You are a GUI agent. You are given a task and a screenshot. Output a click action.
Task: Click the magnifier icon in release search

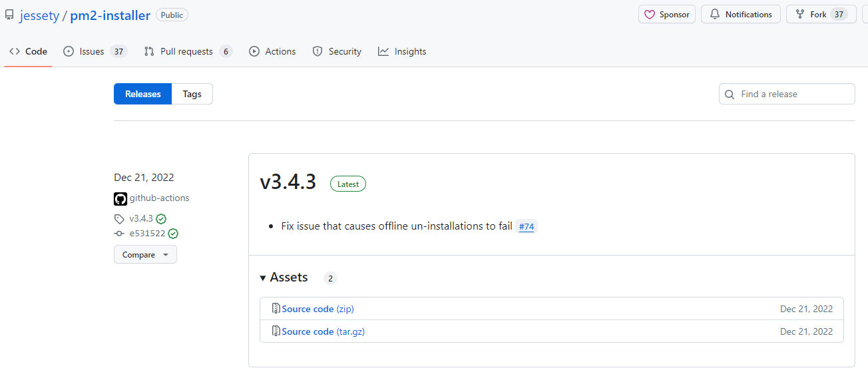pyautogui.click(x=730, y=94)
